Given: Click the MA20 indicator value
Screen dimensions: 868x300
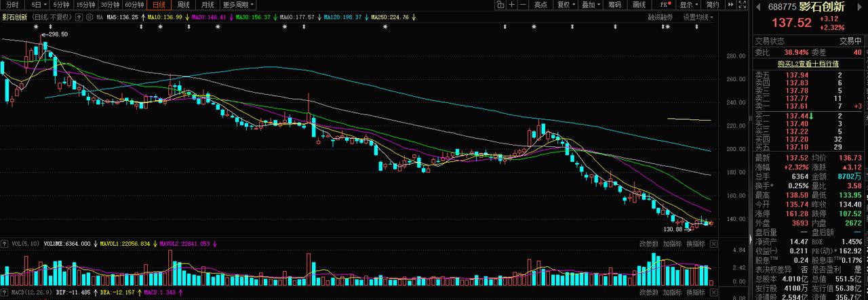Looking at the screenshot, I should (x=208, y=18).
